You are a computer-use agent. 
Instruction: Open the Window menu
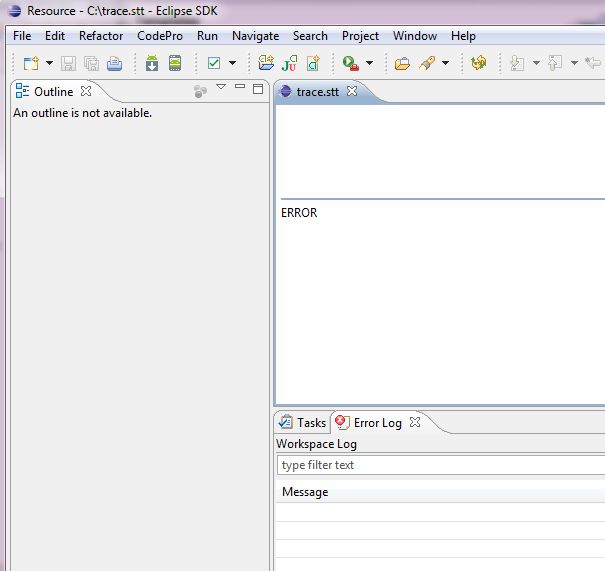click(415, 36)
